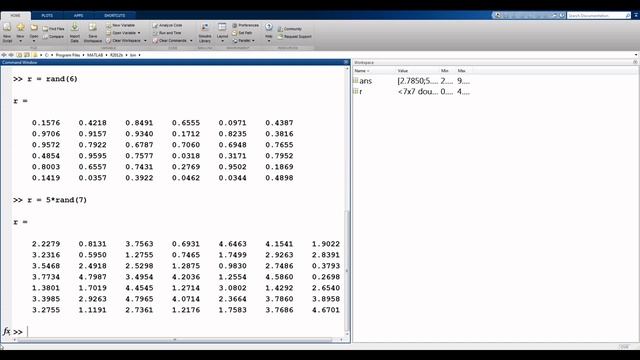Click the fx function browser icon
Viewport: 640px width, 360px height.
coord(7,331)
